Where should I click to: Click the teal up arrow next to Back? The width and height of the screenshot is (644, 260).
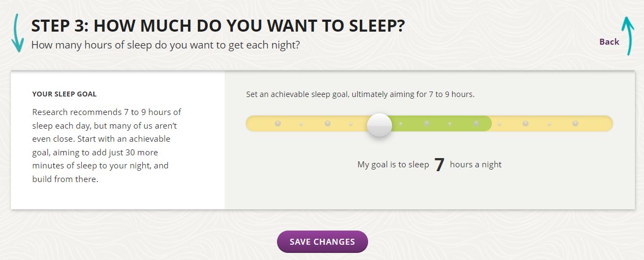pyautogui.click(x=628, y=36)
